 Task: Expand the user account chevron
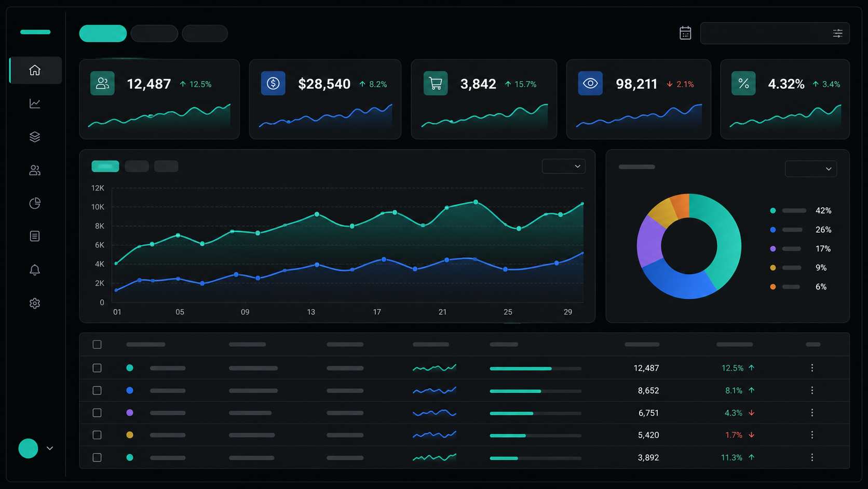coord(50,448)
